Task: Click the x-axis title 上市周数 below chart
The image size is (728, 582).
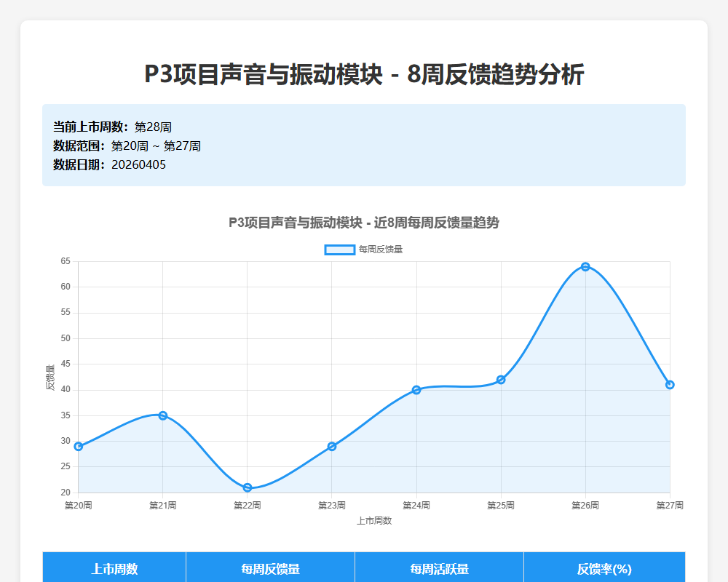Action: 374,521
